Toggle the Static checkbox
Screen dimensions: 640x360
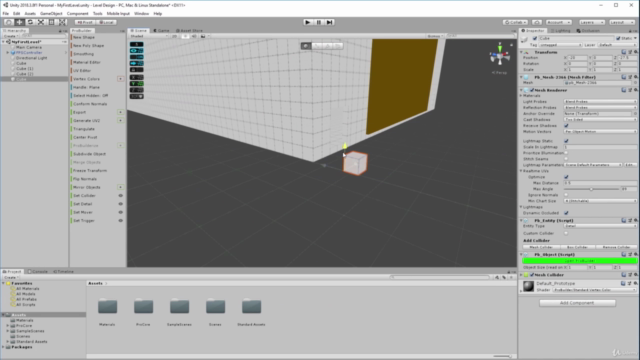[618, 38]
